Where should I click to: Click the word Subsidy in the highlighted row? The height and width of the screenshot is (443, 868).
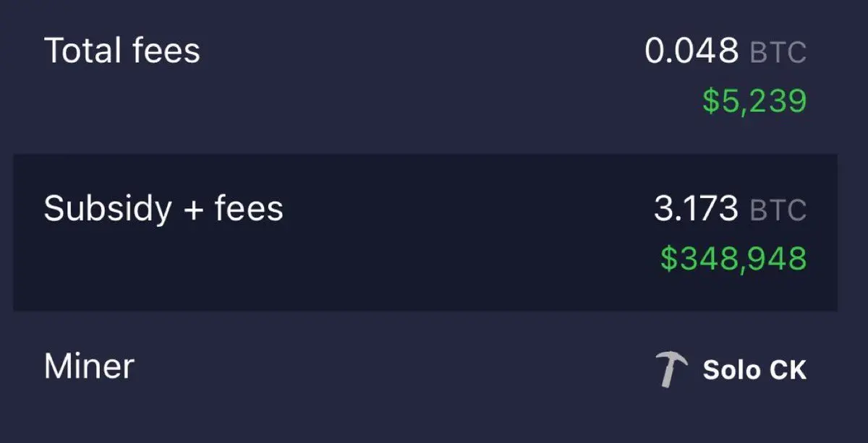[109, 210]
